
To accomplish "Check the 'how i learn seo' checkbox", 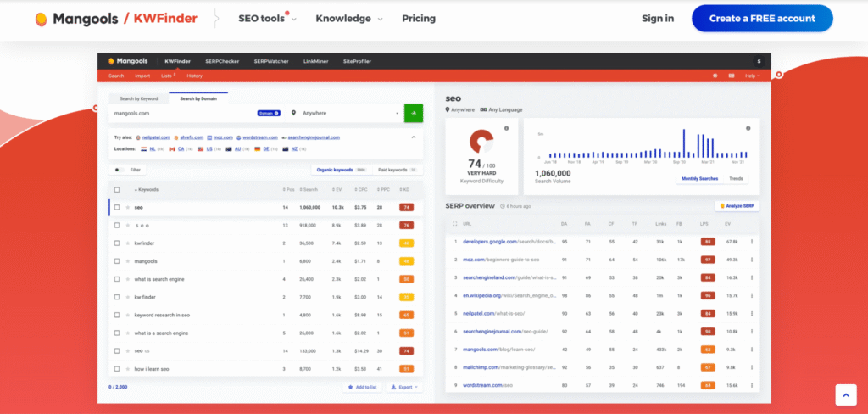I will [117, 368].
